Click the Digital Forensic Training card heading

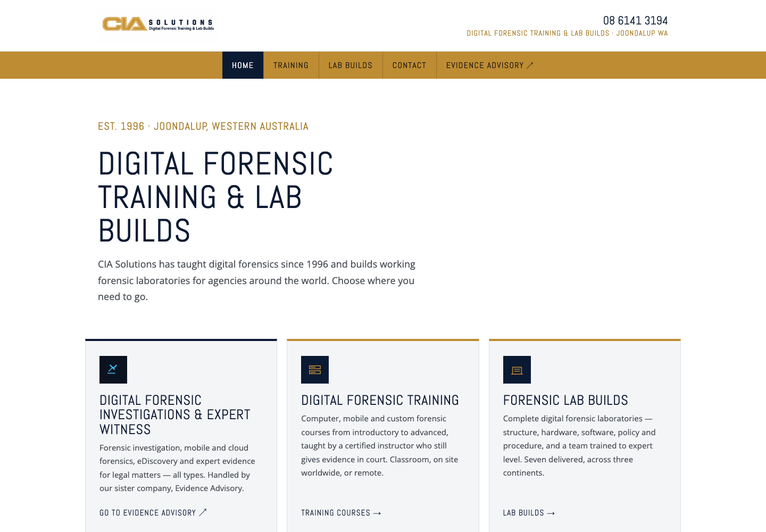380,400
